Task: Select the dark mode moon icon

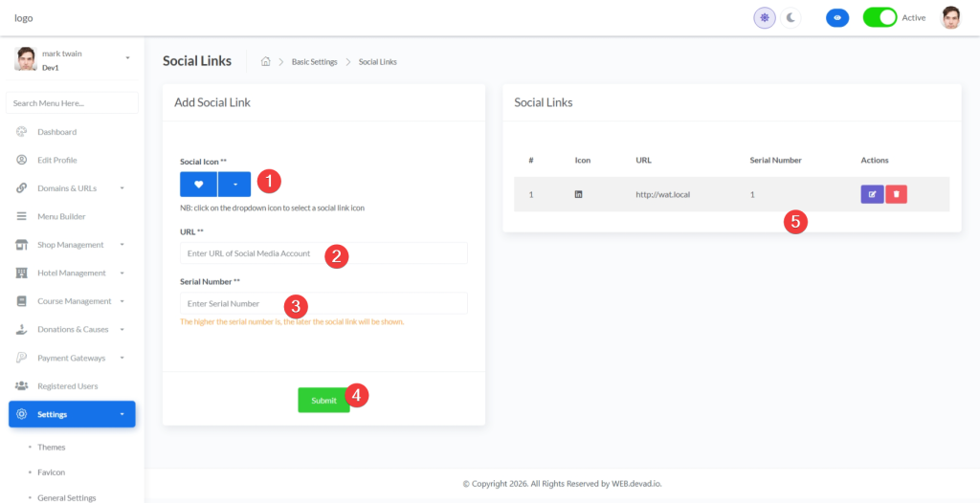Action: (x=791, y=17)
